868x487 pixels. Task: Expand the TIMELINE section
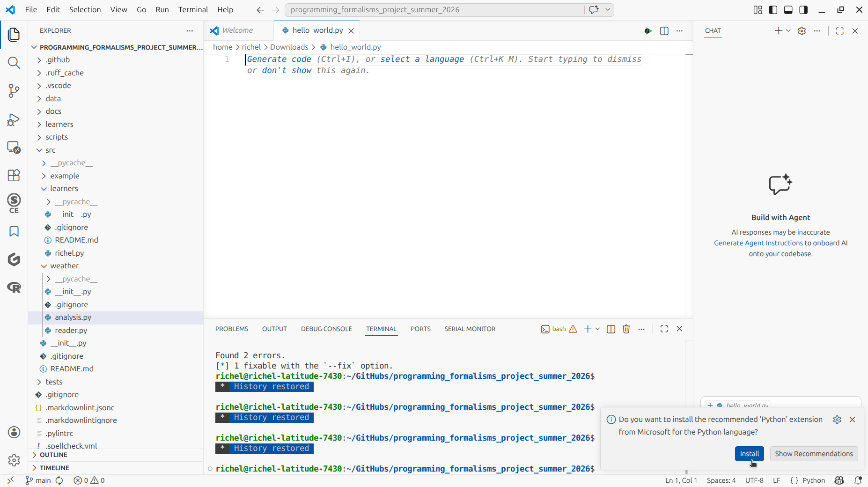pos(116,468)
